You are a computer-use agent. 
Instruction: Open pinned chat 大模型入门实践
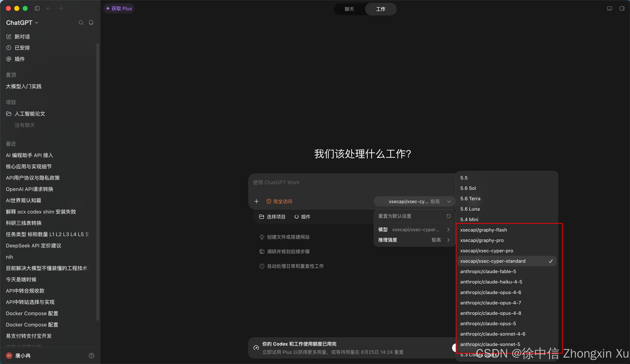click(x=24, y=86)
